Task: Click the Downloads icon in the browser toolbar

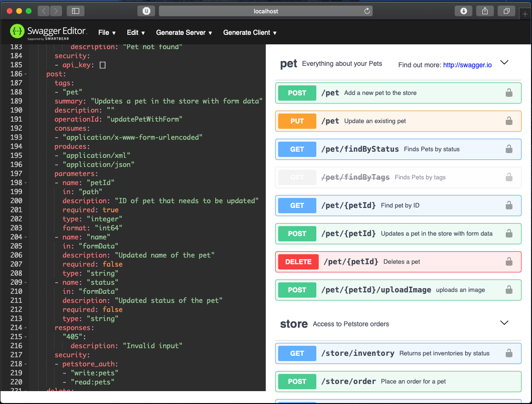Action: (463, 10)
